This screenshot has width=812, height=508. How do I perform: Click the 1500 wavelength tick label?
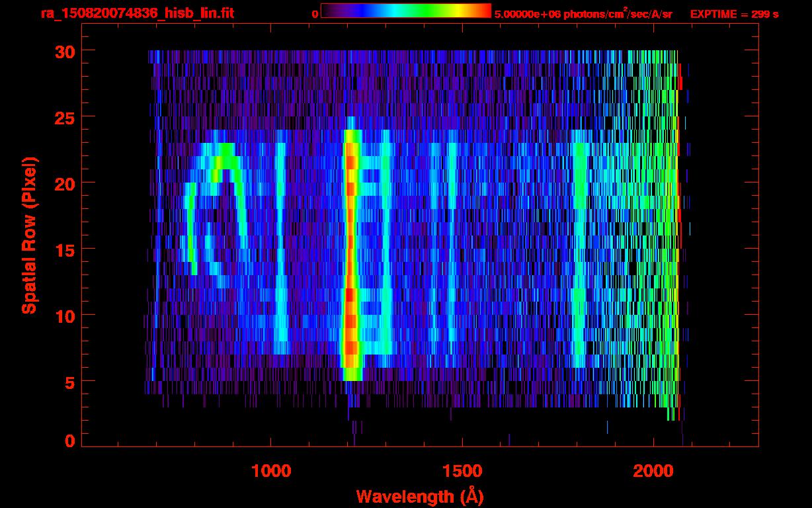click(x=462, y=470)
